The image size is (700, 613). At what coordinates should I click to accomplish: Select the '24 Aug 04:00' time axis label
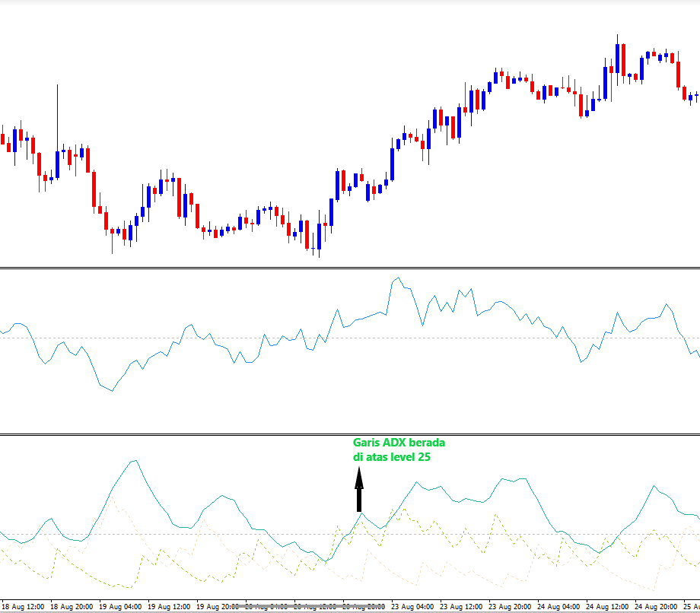(558, 607)
